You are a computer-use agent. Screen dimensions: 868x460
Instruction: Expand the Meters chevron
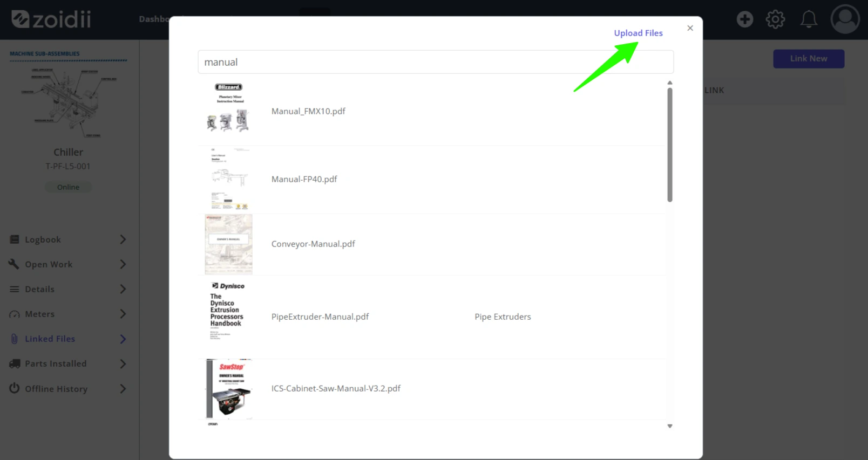click(x=123, y=314)
